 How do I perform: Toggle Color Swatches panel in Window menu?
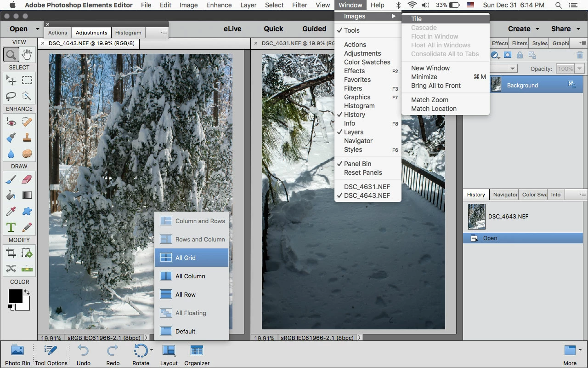coord(368,62)
